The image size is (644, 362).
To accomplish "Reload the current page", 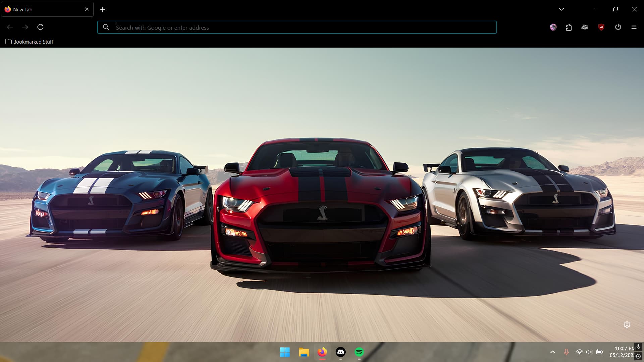I will point(40,27).
